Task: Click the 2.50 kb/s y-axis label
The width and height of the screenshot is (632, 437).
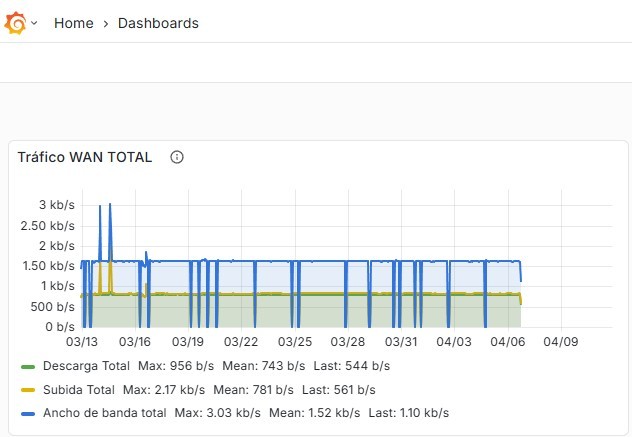Action: point(48,226)
